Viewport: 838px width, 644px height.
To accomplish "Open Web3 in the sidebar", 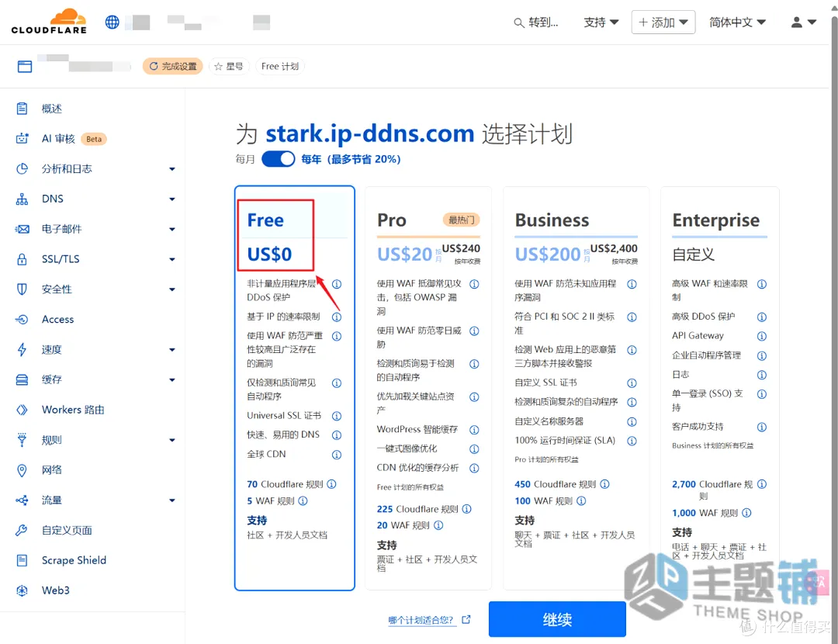I will click(x=56, y=590).
